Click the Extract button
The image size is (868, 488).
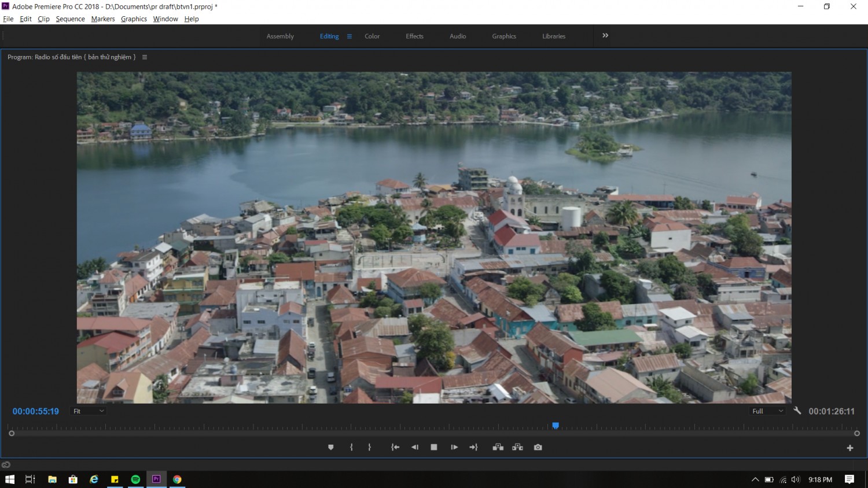pyautogui.click(x=517, y=447)
